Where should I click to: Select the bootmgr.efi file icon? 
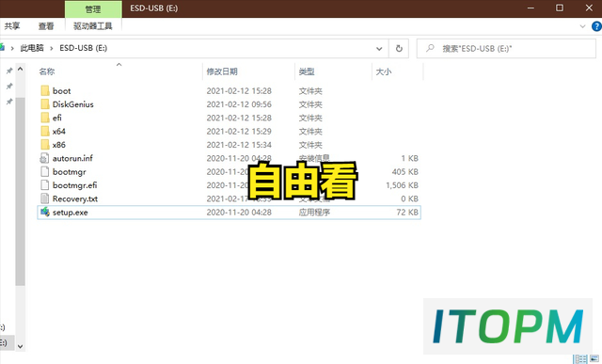(45, 185)
